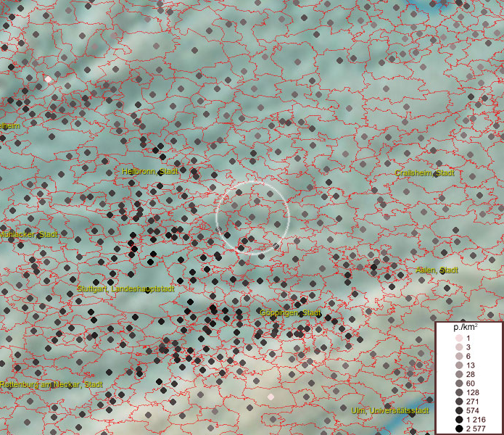Click the white data point in upper left
The height and width of the screenshot is (435, 504).
click(x=48, y=78)
